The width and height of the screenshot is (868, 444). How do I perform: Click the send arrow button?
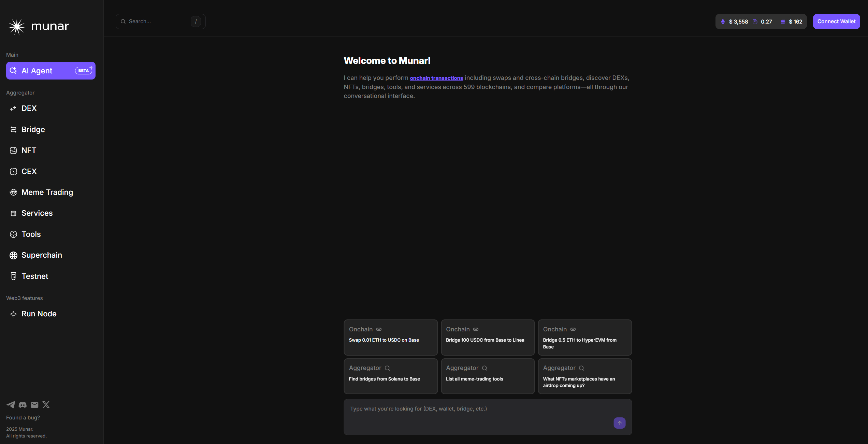[619, 423]
